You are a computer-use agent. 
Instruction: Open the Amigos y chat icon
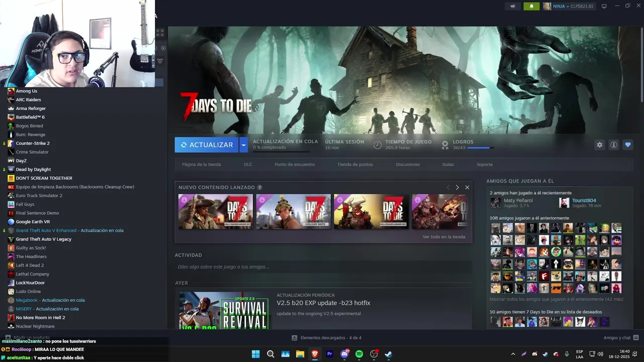point(636,338)
